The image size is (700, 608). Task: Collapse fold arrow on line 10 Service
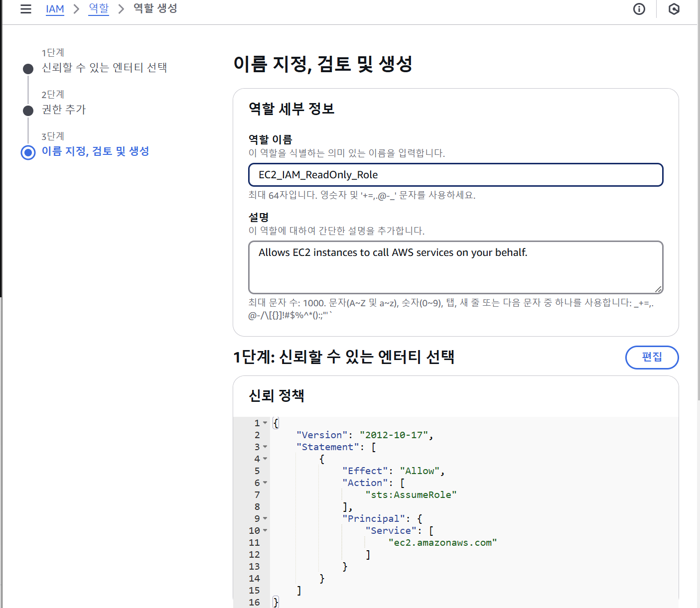coord(265,530)
